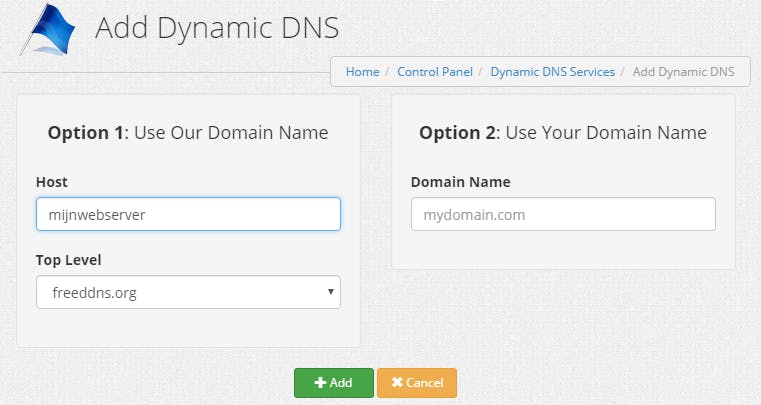Viewport: 761px width, 405px height.
Task: Click the X icon on Cancel button
Action: 397,383
